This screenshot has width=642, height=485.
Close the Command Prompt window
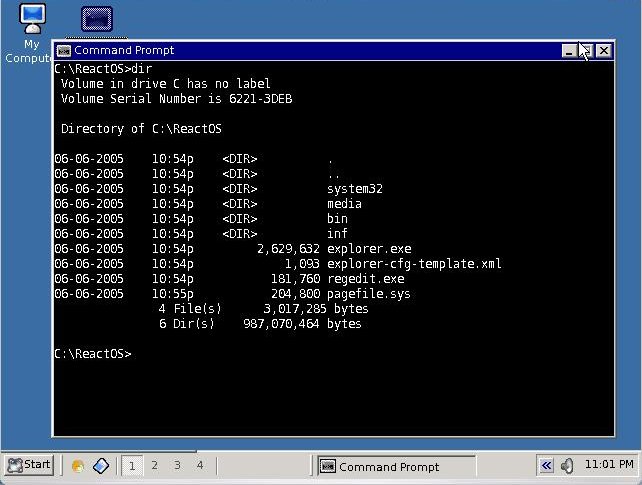[x=604, y=51]
